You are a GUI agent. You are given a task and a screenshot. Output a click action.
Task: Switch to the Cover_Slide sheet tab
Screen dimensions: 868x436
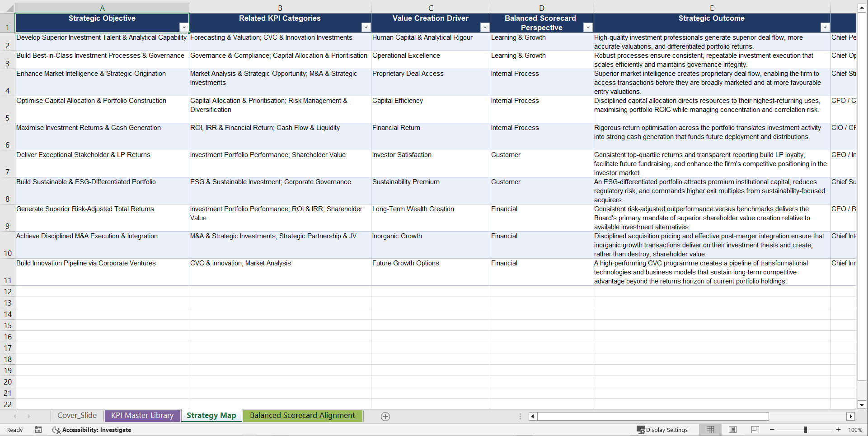[77, 416]
